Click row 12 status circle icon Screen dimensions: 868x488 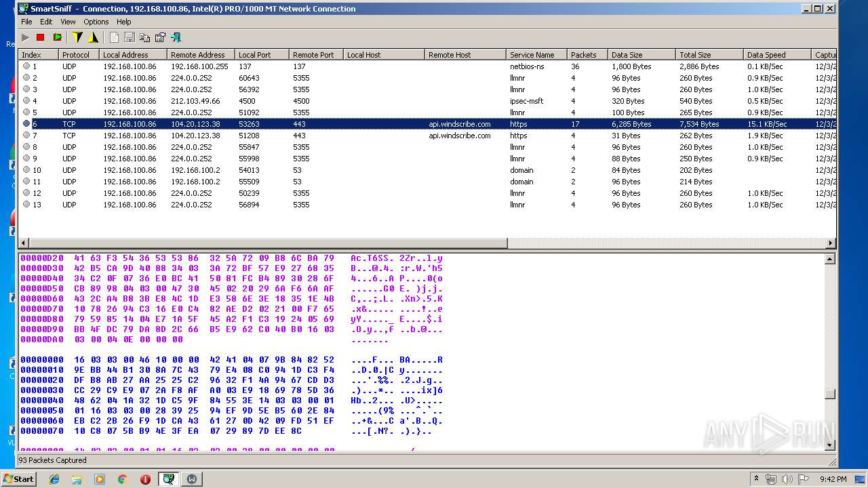(x=26, y=193)
